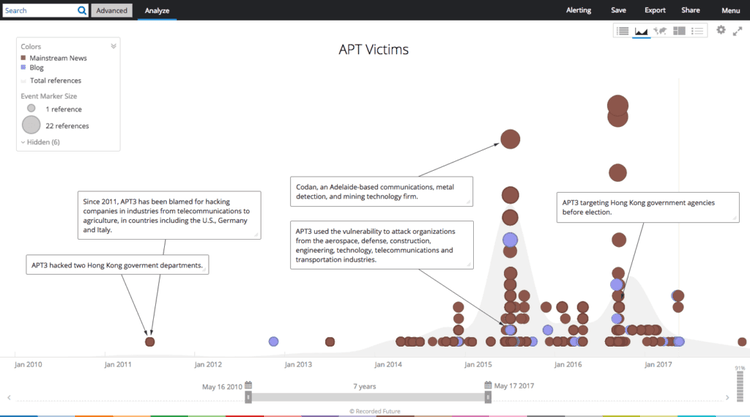Switch to the world map view
Viewport: 750px width, 417px height.
[660, 31]
